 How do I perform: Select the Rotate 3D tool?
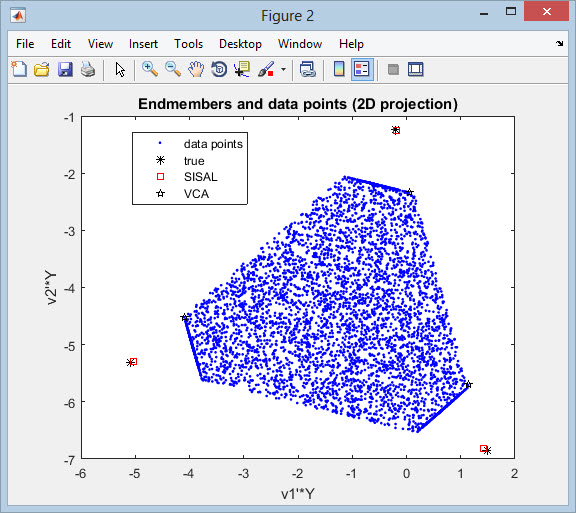click(x=219, y=69)
